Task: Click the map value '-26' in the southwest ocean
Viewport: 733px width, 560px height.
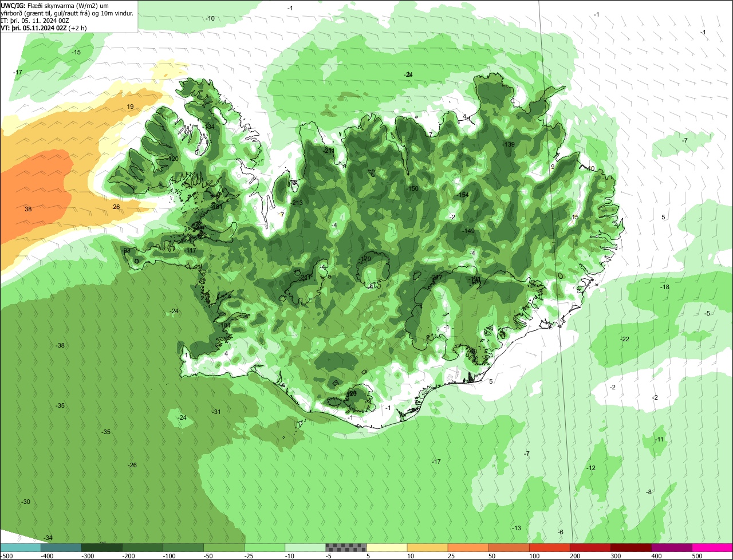Action: pyautogui.click(x=132, y=466)
